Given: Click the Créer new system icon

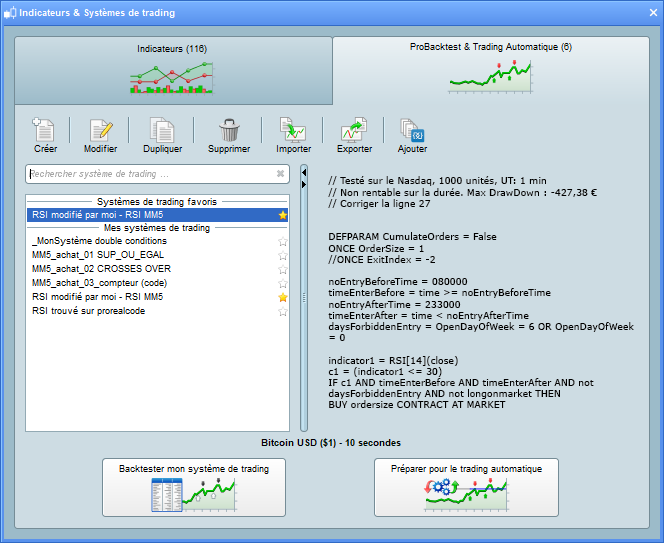Looking at the screenshot, I should click(x=44, y=130).
